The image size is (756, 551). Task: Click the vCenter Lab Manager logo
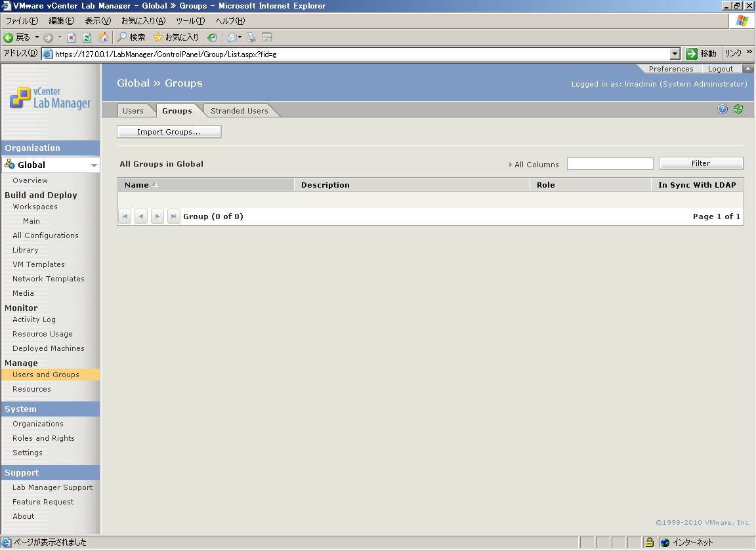point(50,98)
